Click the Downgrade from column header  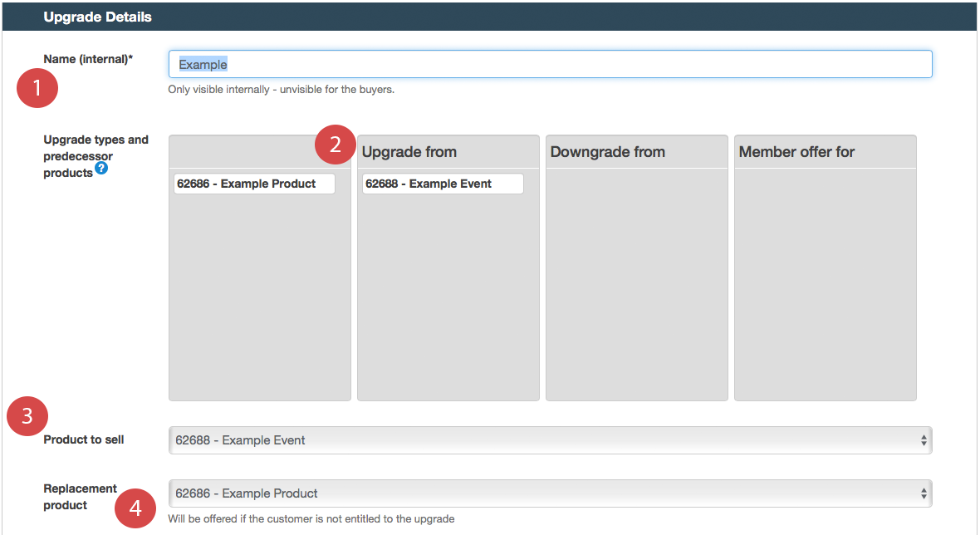point(608,152)
